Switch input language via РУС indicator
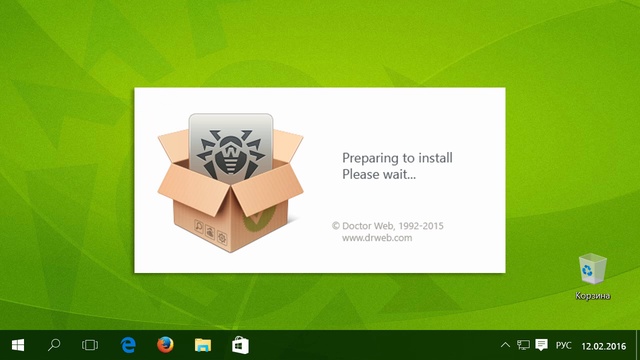640x360 pixels. click(563, 346)
